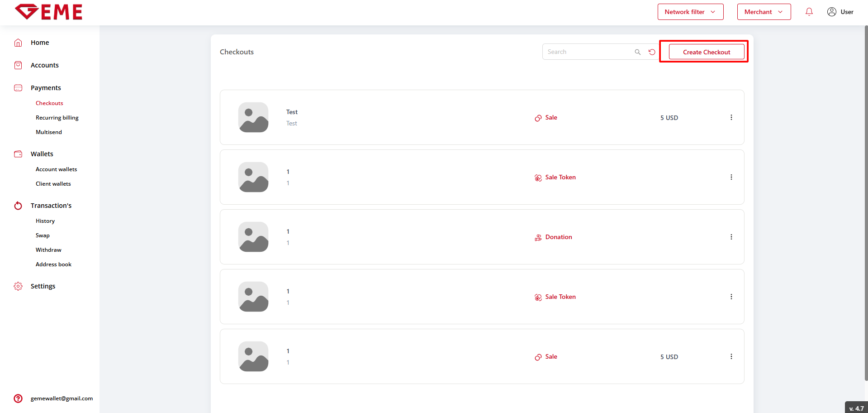Click the refresh checkouts icon
This screenshot has width=868, height=413.
click(652, 52)
